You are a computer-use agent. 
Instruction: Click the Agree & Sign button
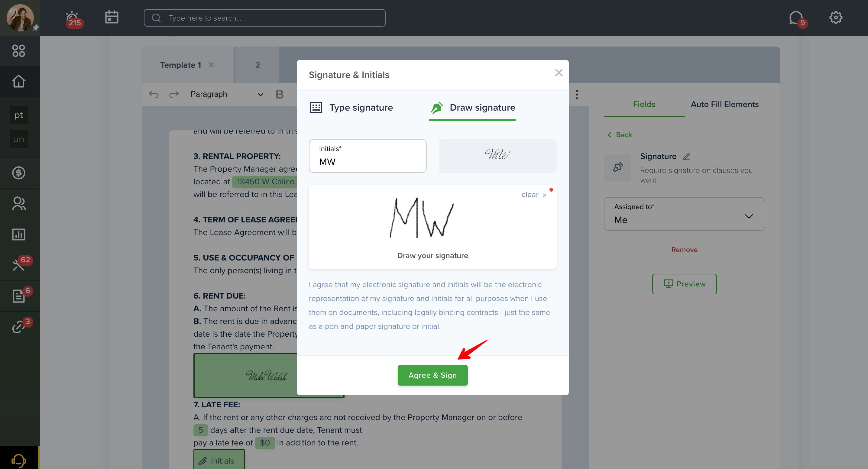(432, 375)
